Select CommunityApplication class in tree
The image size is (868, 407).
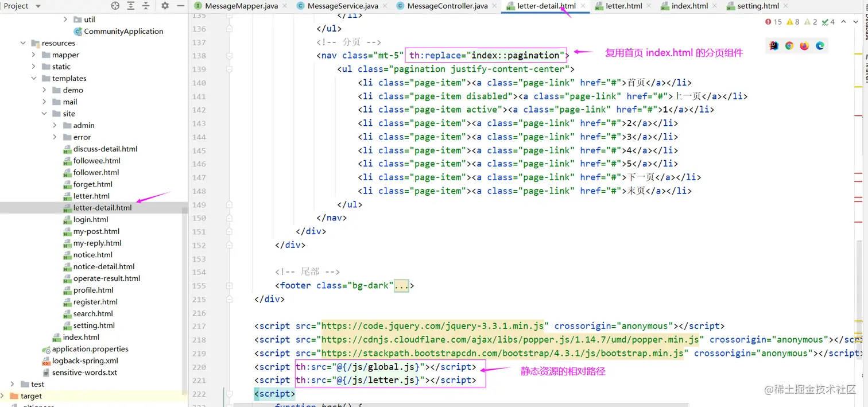click(x=123, y=32)
